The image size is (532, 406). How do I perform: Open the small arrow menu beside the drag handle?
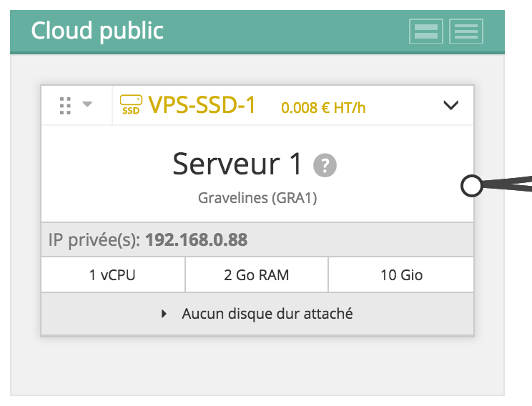coord(87,105)
